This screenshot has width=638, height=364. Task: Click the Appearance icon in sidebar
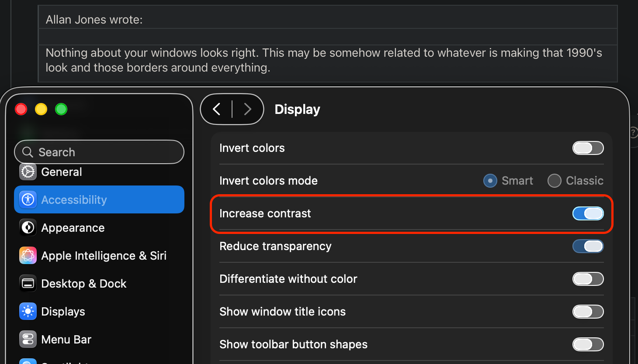[28, 228]
